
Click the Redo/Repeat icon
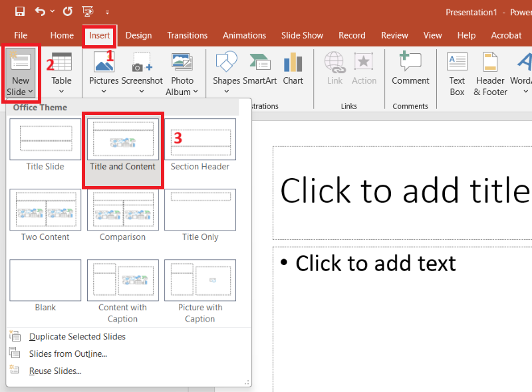68,12
